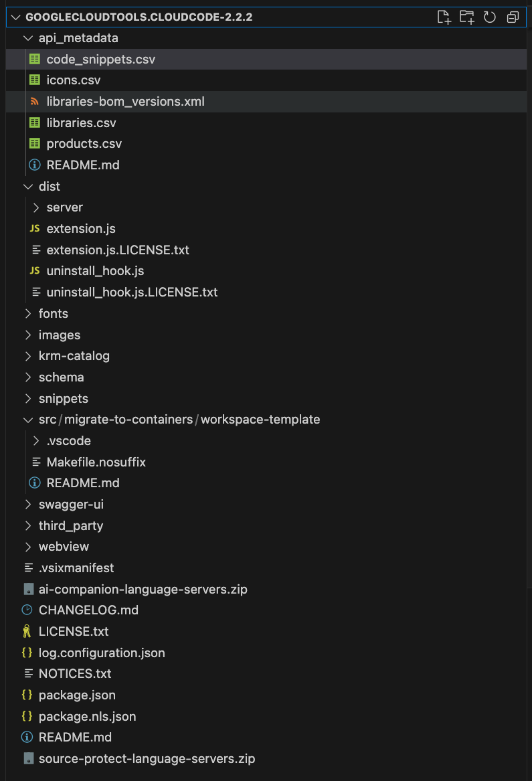Select source-protect-language-servers.zip

point(266,759)
